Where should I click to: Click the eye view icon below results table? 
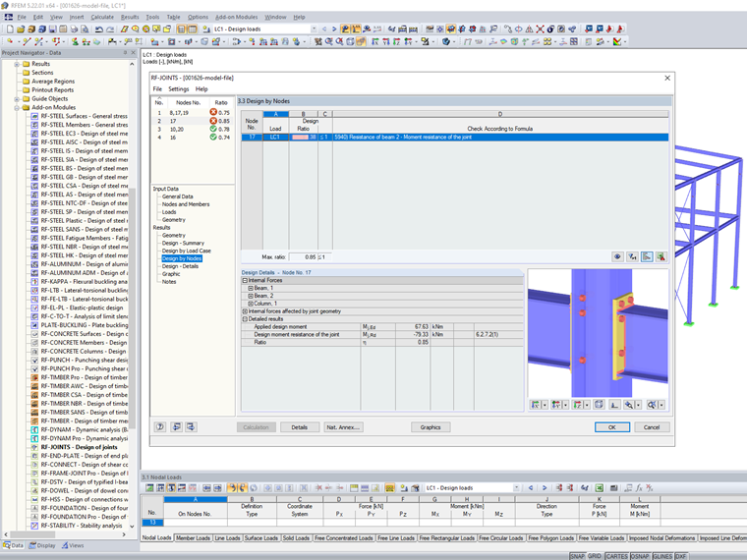pos(617,256)
